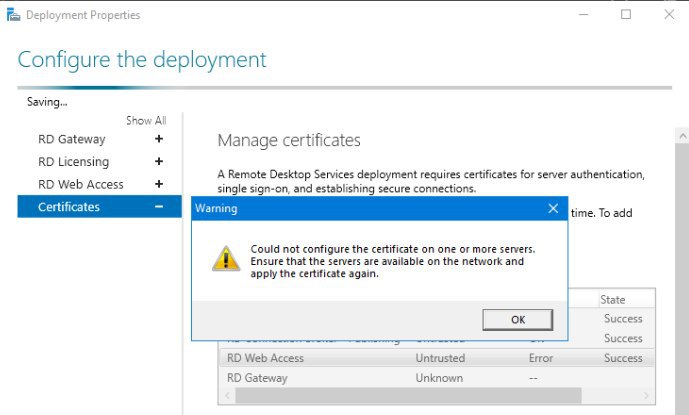This screenshot has height=415, width=689.
Task: Close the Deployment Properties window
Action: (x=669, y=15)
